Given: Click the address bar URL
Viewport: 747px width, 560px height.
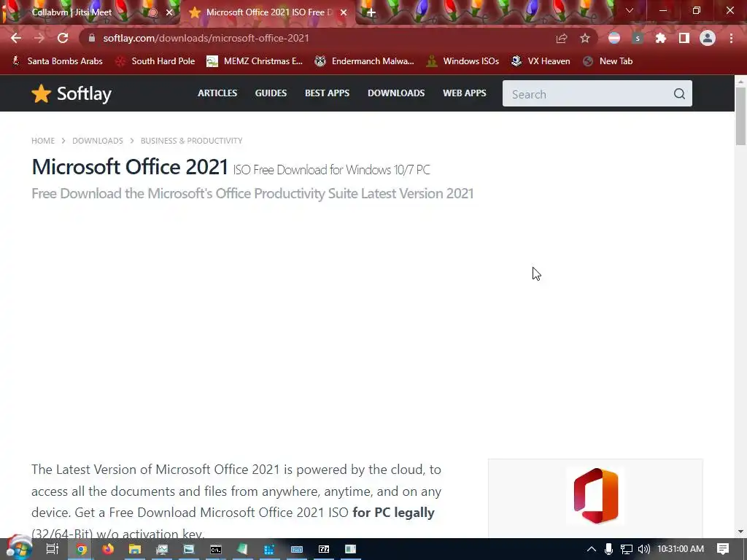Looking at the screenshot, I should 206,38.
